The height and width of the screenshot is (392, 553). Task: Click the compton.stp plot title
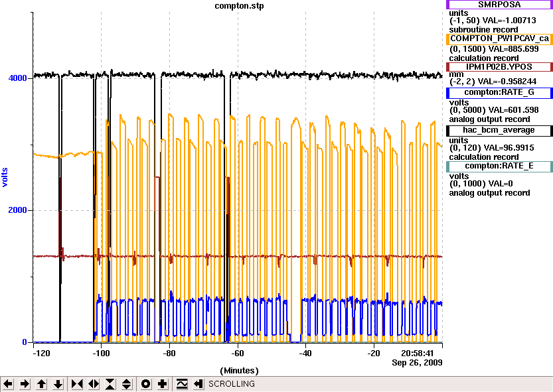coord(239,6)
